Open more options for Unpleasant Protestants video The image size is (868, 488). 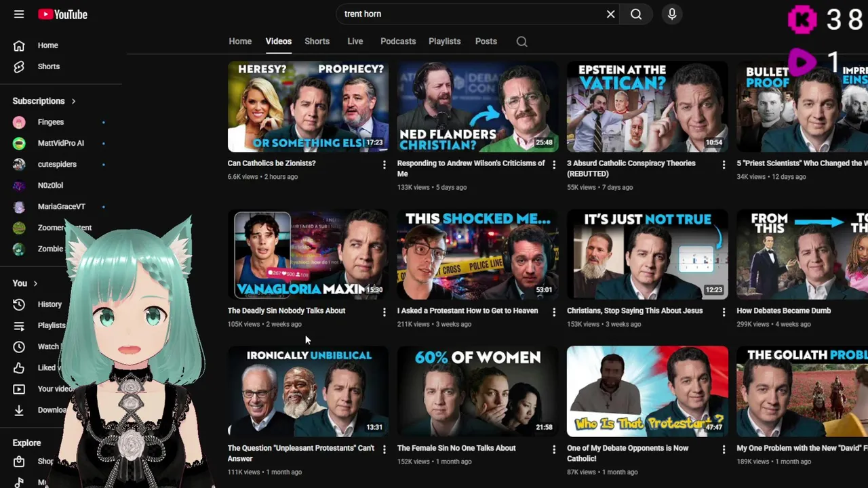pos(384,449)
